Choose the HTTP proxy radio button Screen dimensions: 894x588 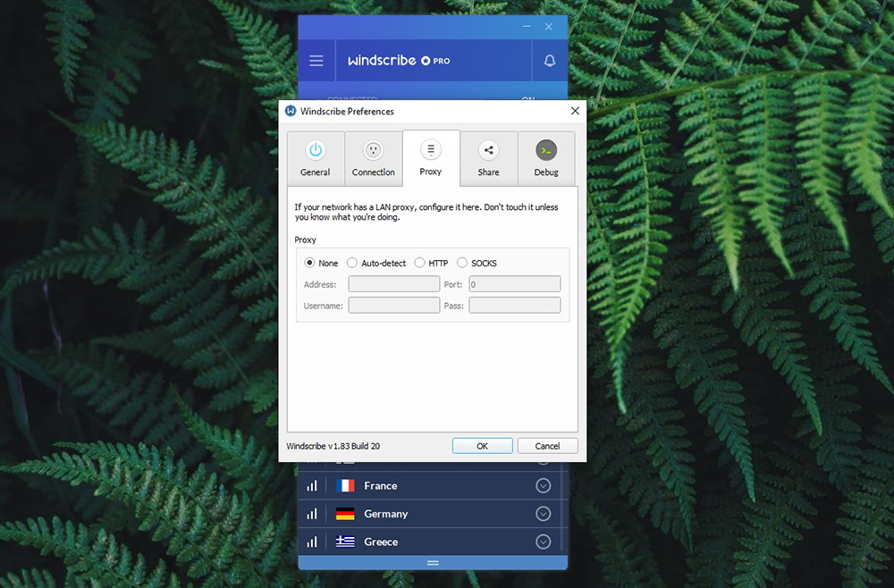coord(419,263)
